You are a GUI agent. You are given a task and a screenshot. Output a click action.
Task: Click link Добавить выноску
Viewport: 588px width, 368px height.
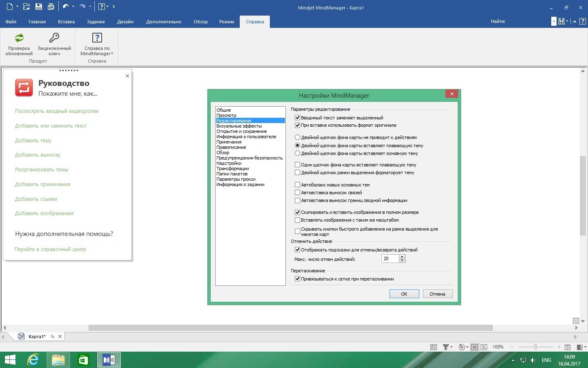[x=38, y=155]
